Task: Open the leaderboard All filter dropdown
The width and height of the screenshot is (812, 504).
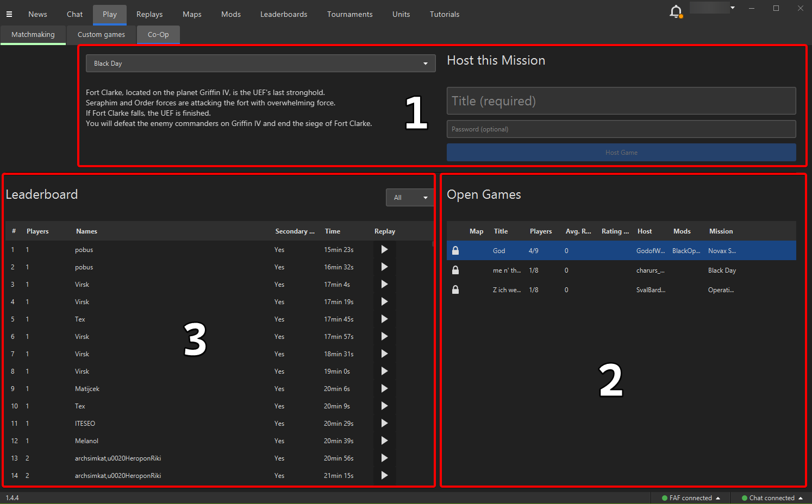Action: (x=410, y=198)
